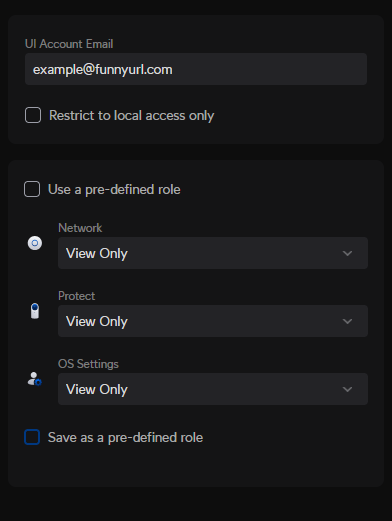Image resolution: width=392 pixels, height=521 pixels.
Task: Click the Network field label
Action: click(80, 228)
